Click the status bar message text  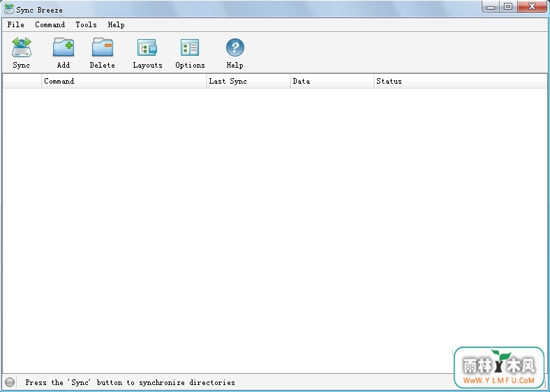tap(130, 382)
